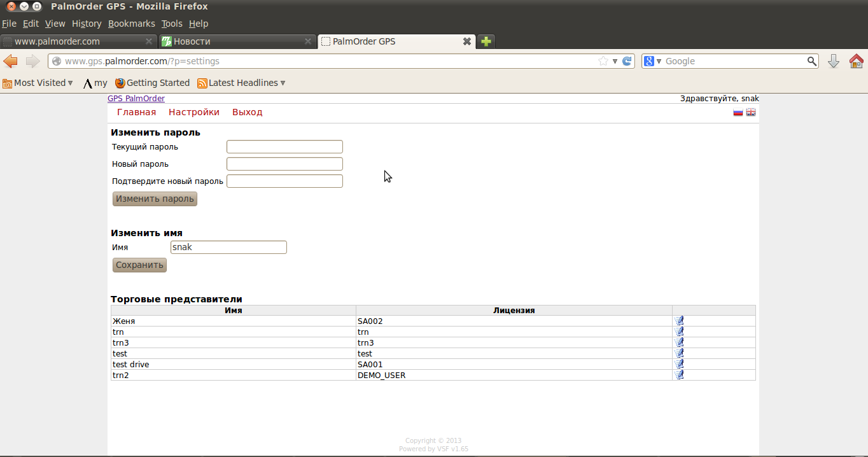The image size is (868, 457).
Task: Open the search engine selector dropdown
Action: (x=653, y=61)
